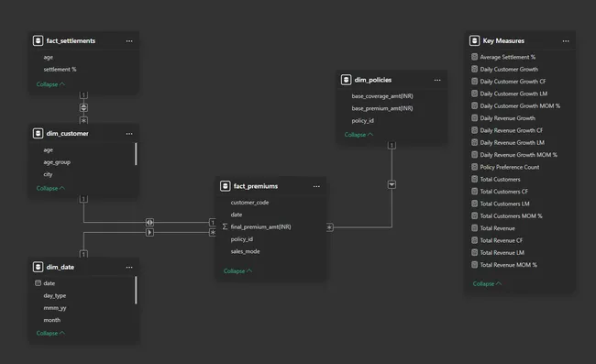Open fact_settlements more options menu

click(129, 41)
